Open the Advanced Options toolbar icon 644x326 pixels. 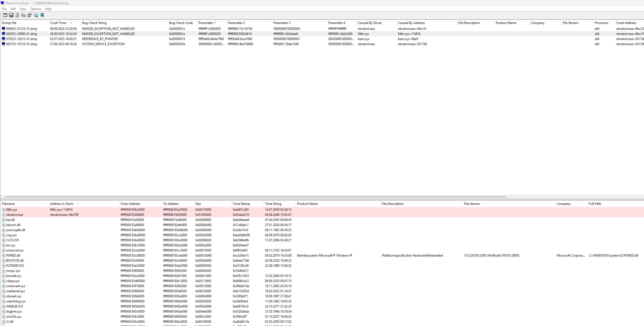pos(5,15)
